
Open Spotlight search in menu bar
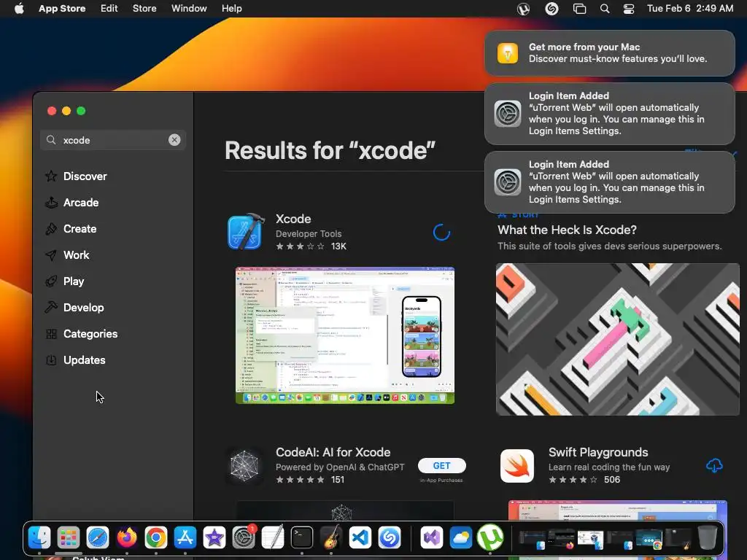click(x=605, y=9)
